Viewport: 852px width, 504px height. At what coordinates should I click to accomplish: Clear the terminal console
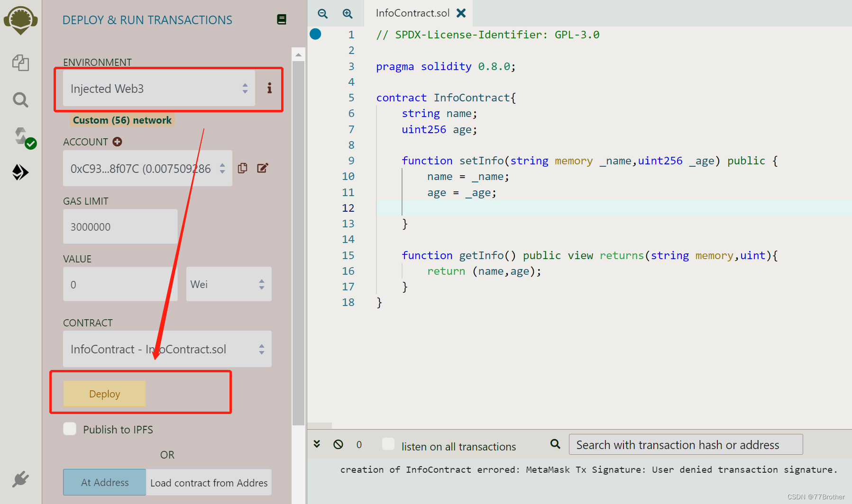point(338,444)
